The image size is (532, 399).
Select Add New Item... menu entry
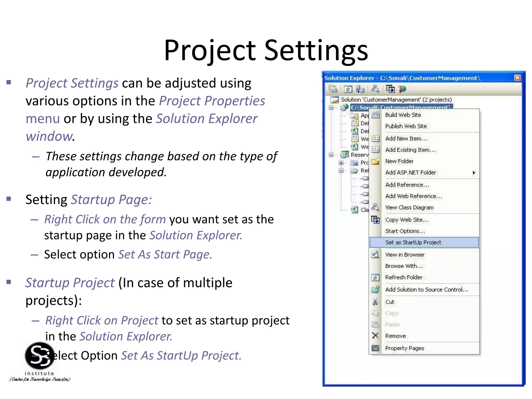[424, 138]
